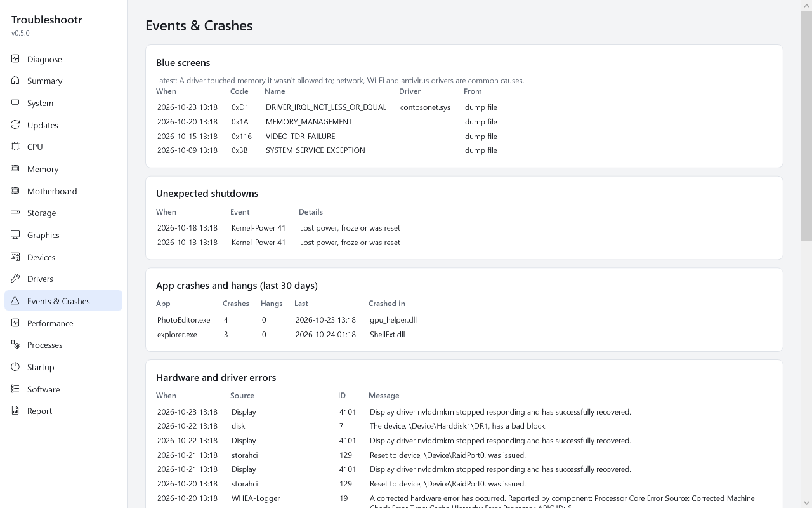This screenshot has width=812, height=508.
Task: Click the CPU chip icon
Action: point(15,147)
